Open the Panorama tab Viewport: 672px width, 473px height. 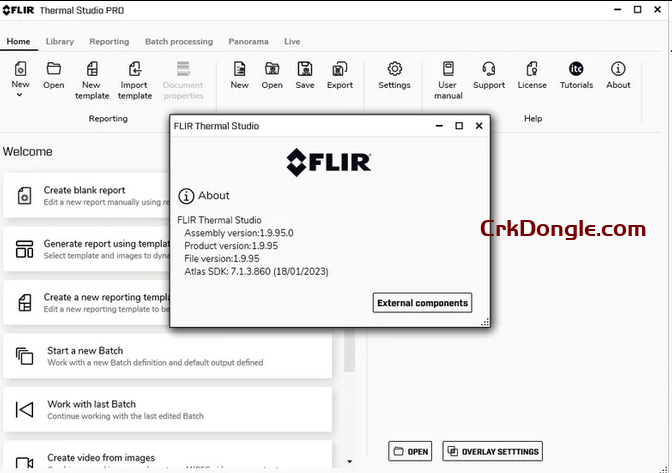tap(248, 42)
